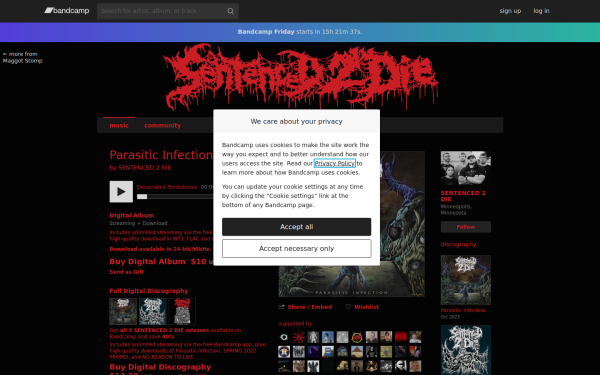Viewport: 600px width, 375px height.
Task: Switch to the music tab
Action: 119,126
